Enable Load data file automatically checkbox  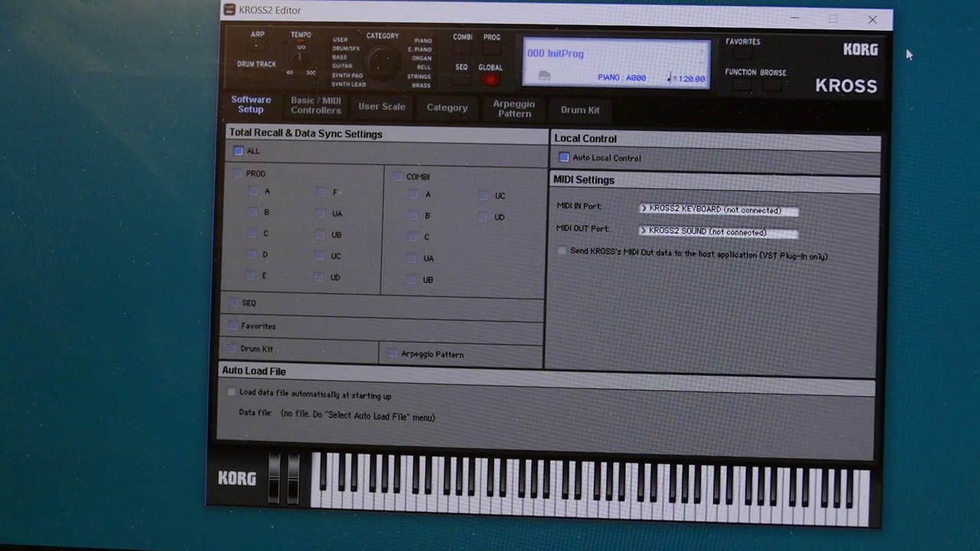tap(231, 392)
